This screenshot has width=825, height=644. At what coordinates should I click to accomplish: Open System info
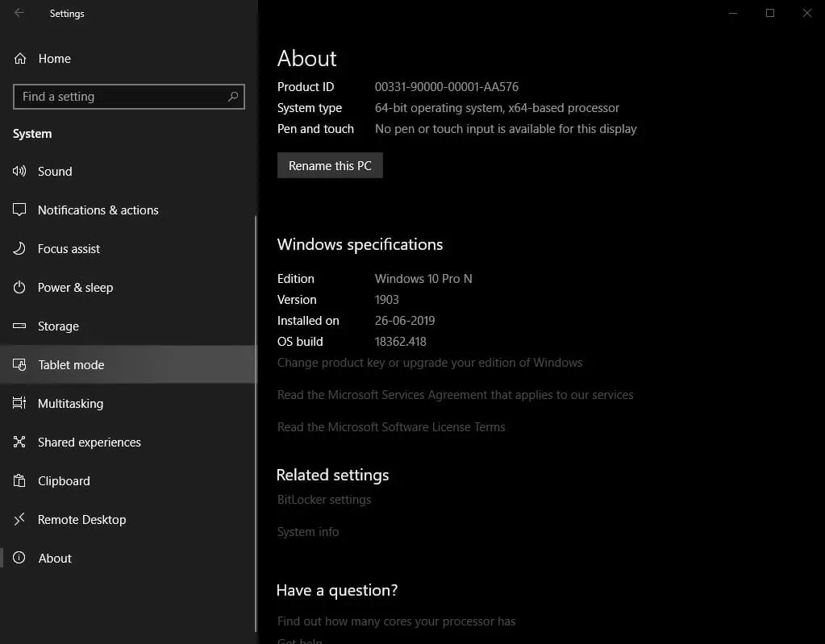308,531
